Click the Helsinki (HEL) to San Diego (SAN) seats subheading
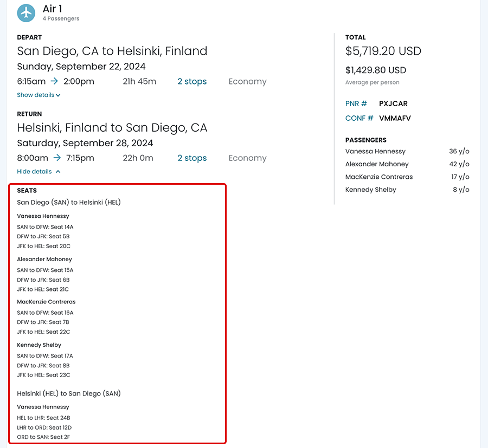The image size is (488, 448). [69, 394]
